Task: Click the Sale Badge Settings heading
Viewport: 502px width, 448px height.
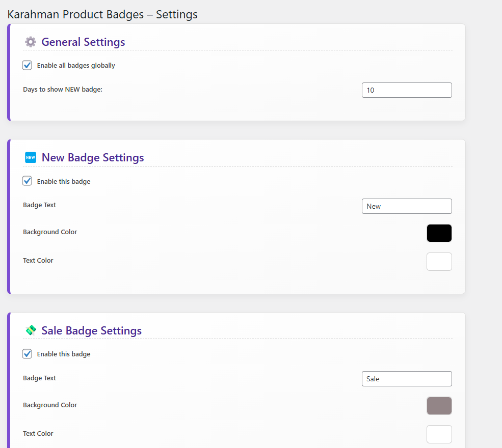Action: (x=92, y=330)
